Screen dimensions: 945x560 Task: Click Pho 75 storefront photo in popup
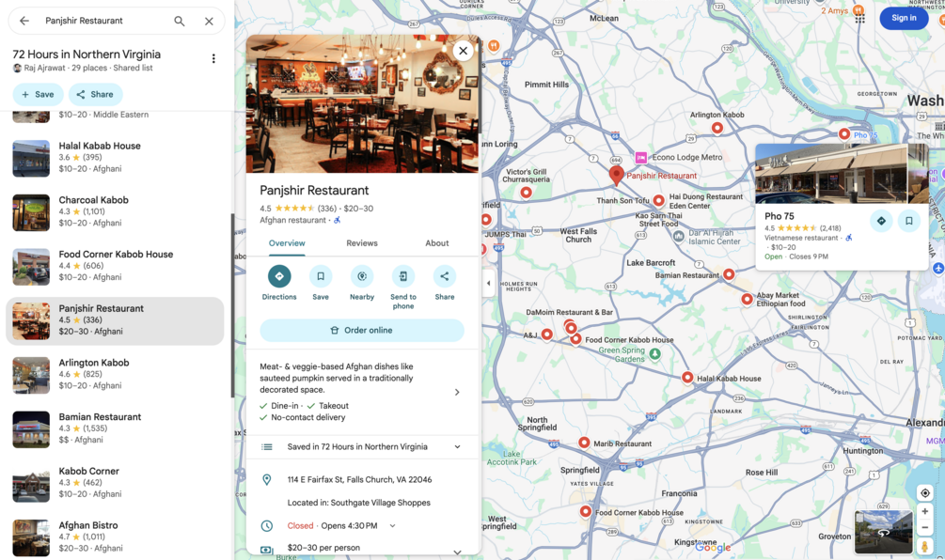pyautogui.click(x=830, y=174)
